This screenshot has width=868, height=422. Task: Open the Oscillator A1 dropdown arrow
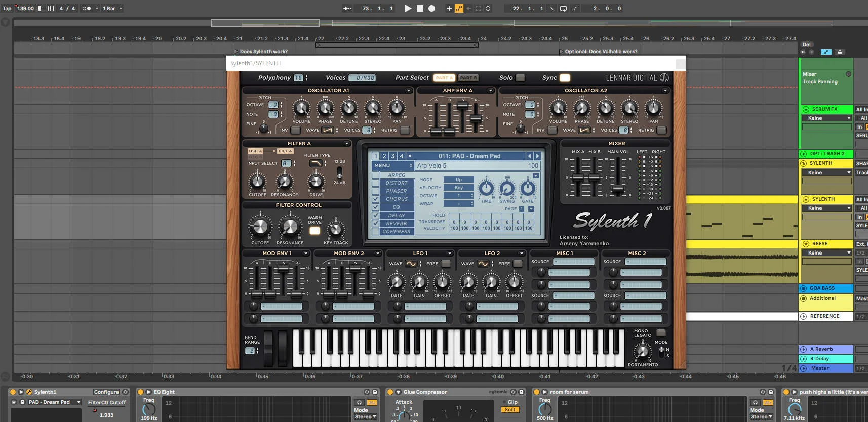(x=409, y=91)
